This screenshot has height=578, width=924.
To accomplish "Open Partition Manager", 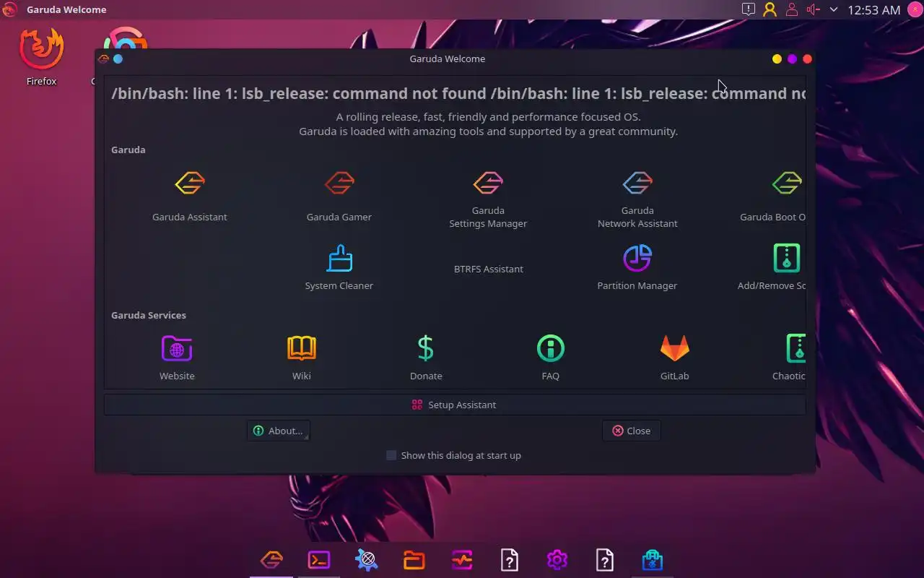I will tap(637, 267).
